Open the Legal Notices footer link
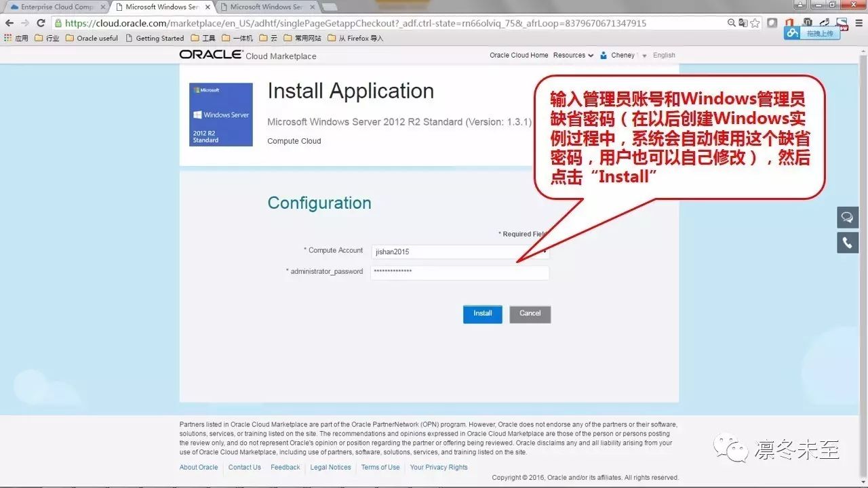 [x=331, y=468]
